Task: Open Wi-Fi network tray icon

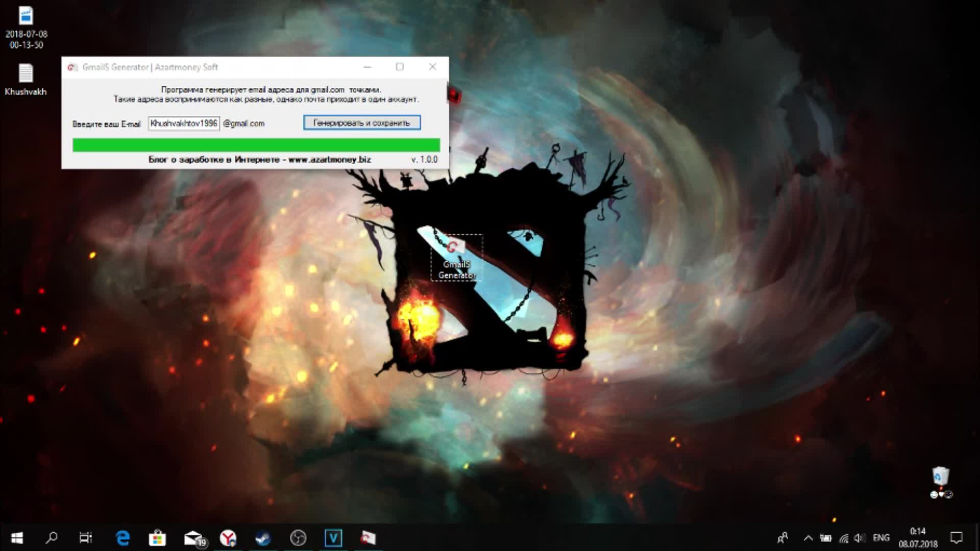Action: pos(844,538)
